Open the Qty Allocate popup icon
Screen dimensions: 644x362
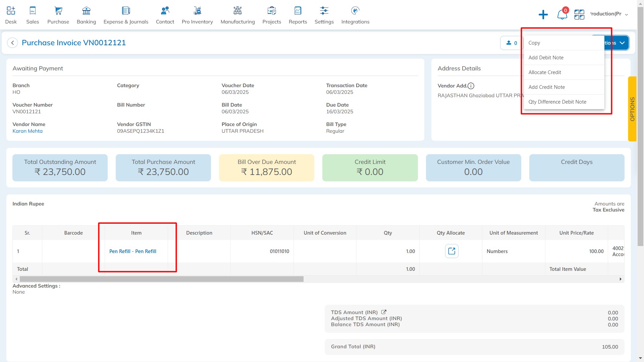(x=451, y=251)
